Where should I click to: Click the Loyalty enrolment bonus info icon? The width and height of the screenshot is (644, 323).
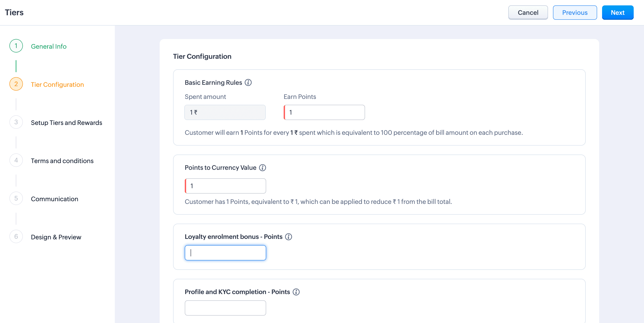(x=289, y=237)
